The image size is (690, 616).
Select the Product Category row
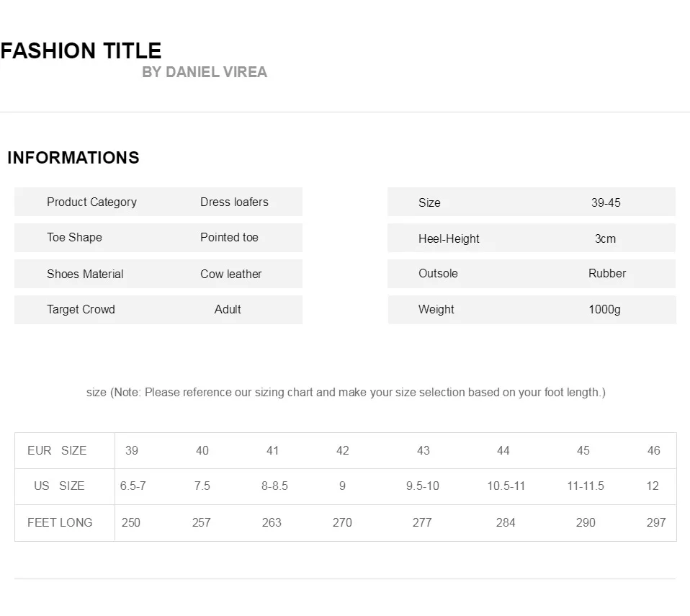(x=158, y=202)
